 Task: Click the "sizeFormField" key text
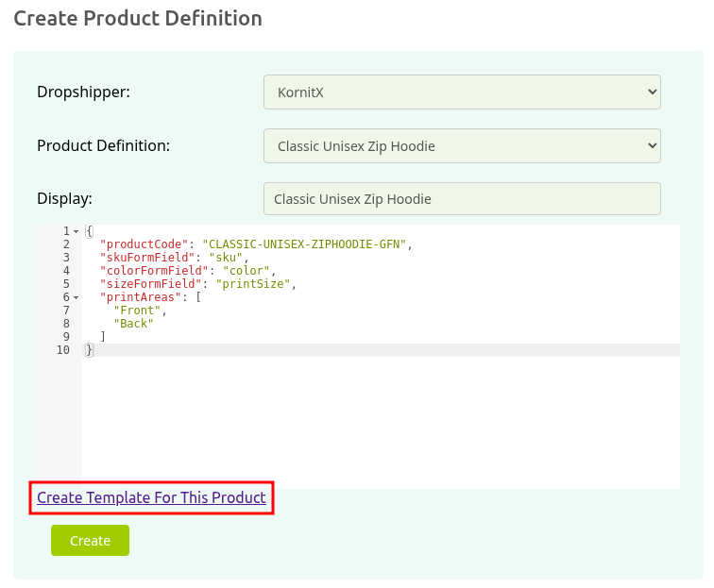click(x=151, y=283)
